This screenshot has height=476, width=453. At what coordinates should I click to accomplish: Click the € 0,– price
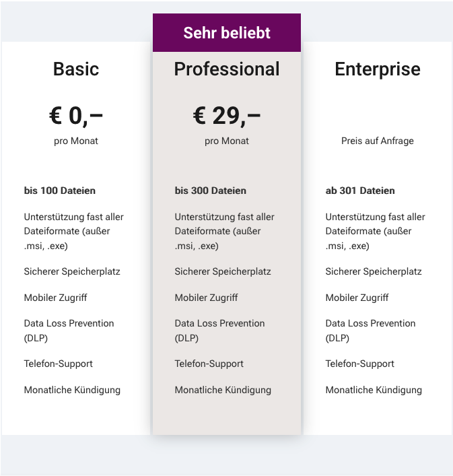(x=76, y=116)
